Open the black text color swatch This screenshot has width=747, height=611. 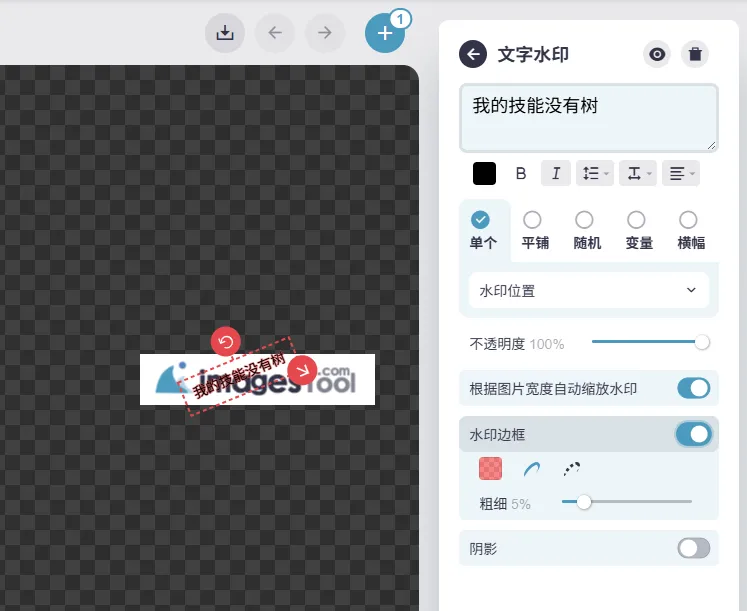tap(485, 173)
